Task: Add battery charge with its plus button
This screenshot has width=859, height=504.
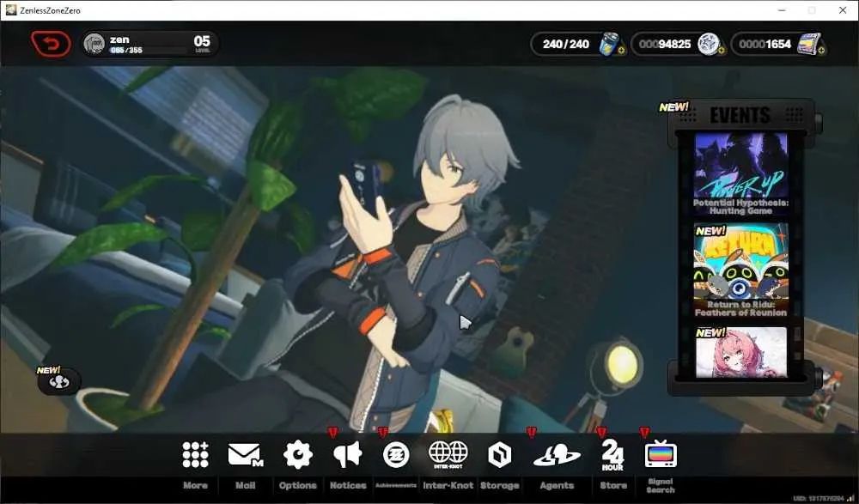Action: (x=621, y=51)
